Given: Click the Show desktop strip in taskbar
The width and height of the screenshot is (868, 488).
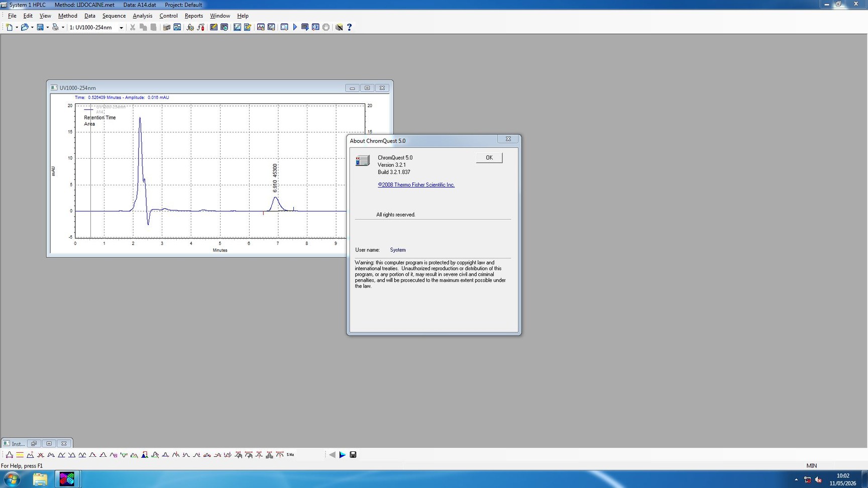Looking at the screenshot, I should (x=864, y=479).
